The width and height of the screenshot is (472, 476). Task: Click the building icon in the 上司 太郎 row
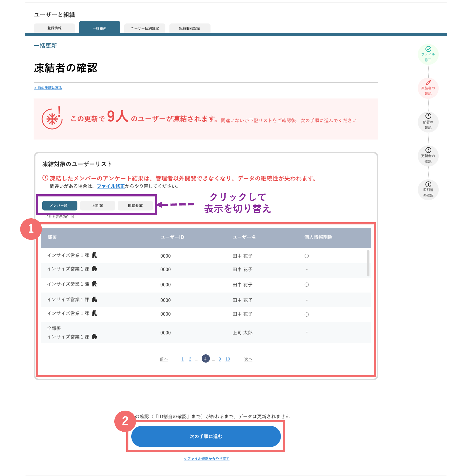(x=95, y=337)
